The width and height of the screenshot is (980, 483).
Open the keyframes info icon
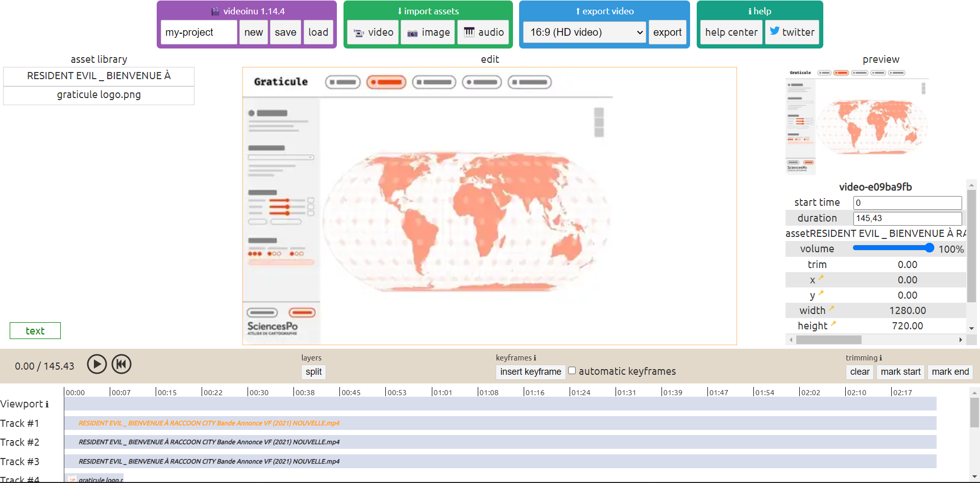(535, 358)
